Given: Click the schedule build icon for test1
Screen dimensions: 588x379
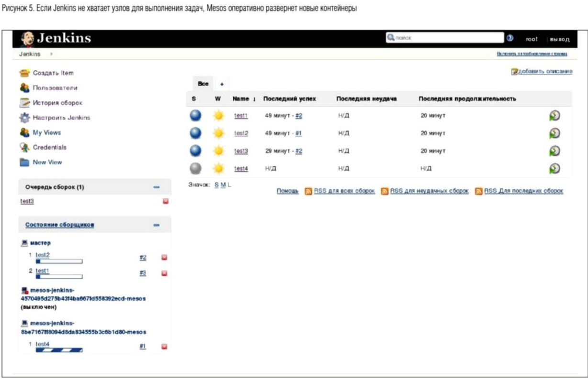Looking at the screenshot, I should [x=555, y=116].
